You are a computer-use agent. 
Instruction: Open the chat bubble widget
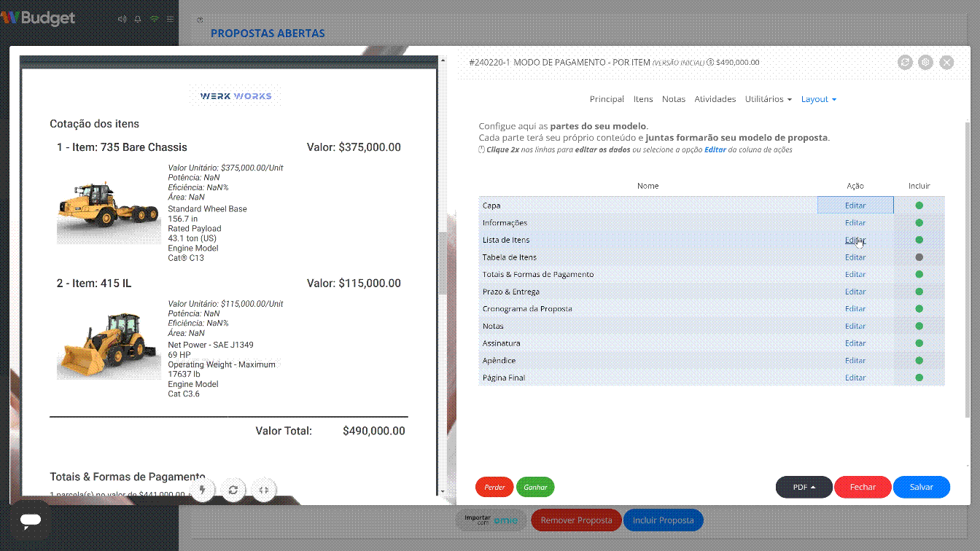(31, 520)
